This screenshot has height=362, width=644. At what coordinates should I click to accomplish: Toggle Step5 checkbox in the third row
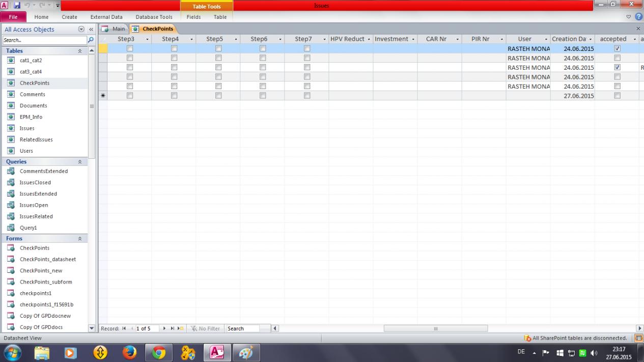click(x=218, y=67)
